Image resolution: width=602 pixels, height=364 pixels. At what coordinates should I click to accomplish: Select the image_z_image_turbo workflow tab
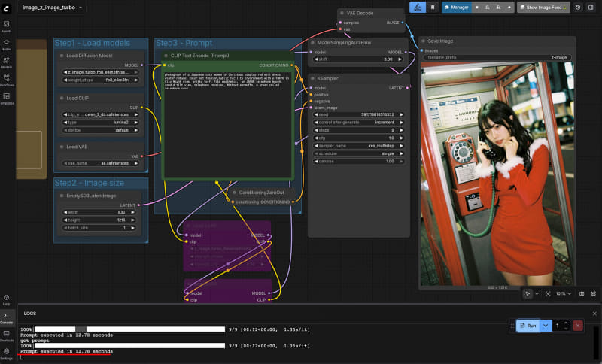pyautogui.click(x=49, y=8)
